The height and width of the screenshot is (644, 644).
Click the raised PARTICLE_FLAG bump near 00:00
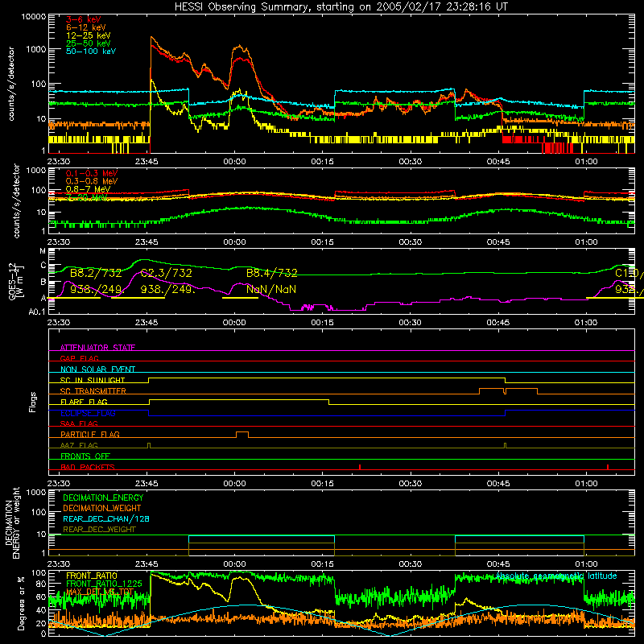[x=242, y=435]
